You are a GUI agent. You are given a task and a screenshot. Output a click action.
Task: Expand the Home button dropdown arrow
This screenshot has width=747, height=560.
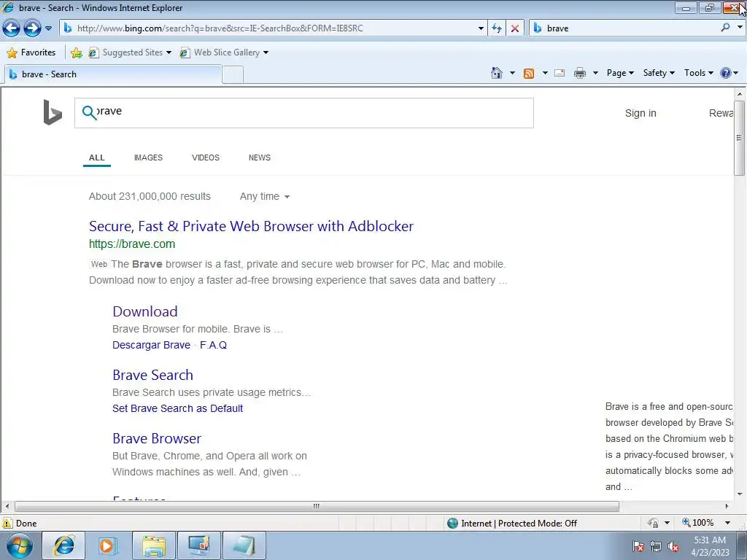click(512, 73)
